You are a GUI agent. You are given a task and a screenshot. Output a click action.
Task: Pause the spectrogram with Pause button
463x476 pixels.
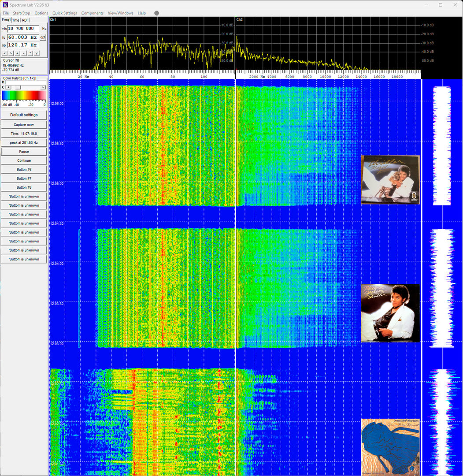[24, 152]
